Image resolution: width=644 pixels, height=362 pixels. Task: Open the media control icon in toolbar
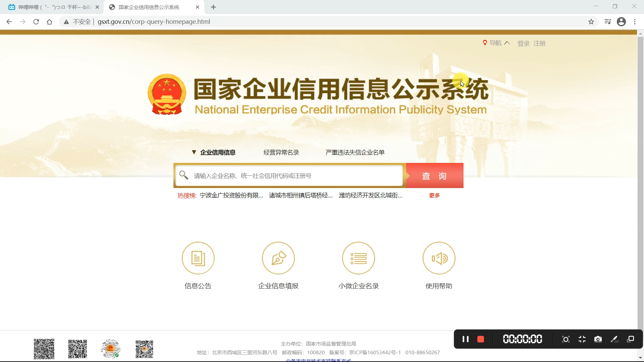coord(607,22)
